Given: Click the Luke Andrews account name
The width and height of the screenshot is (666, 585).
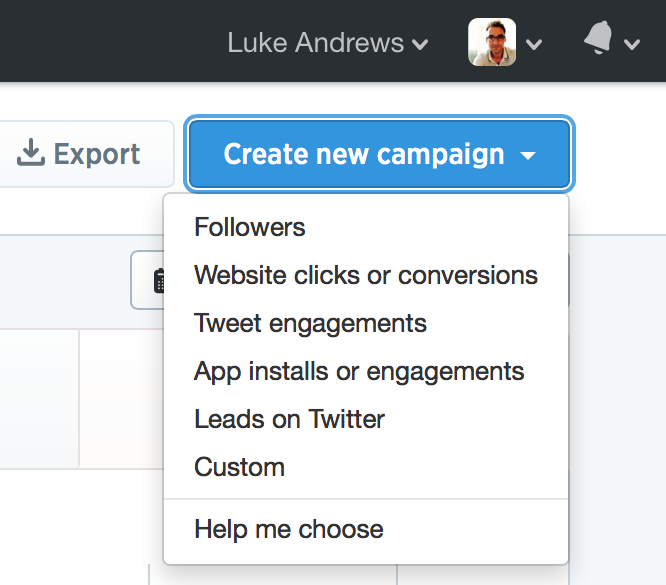Looking at the screenshot, I should [x=316, y=43].
